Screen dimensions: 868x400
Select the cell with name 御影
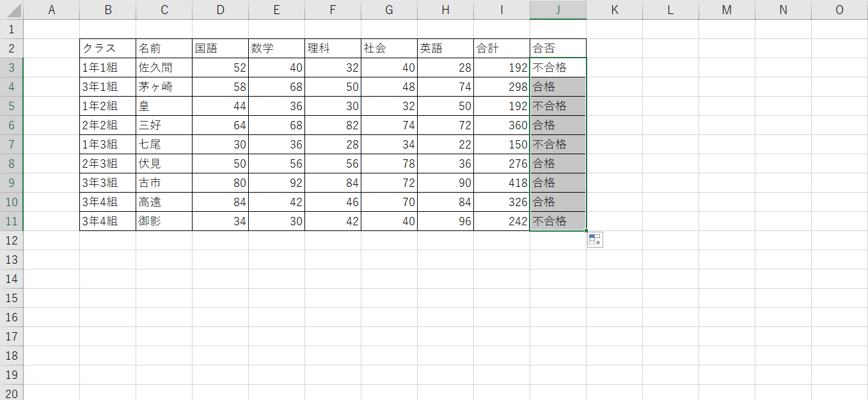coord(164,221)
